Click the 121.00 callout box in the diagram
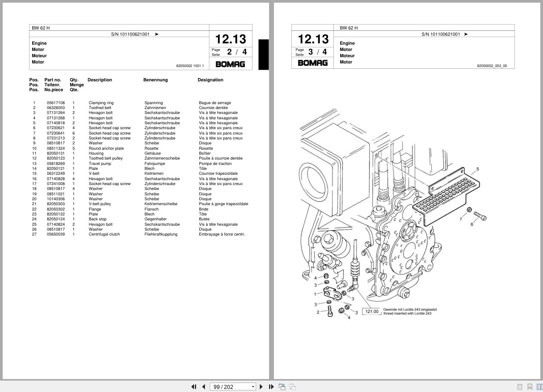The width and height of the screenshot is (543, 392). pyautogui.click(x=371, y=311)
